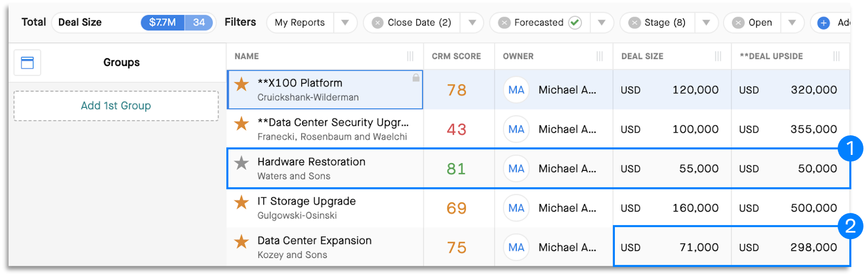Viewport: 868px width, 276px height.
Task: Sort by OWNER column header
Action: [x=518, y=57]
